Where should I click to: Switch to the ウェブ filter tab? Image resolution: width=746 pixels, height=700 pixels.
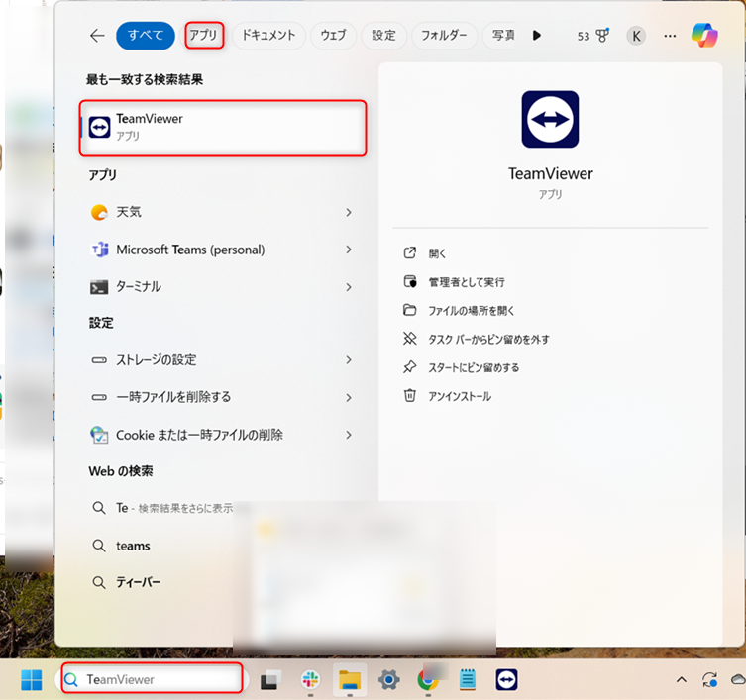pos(333,36)
